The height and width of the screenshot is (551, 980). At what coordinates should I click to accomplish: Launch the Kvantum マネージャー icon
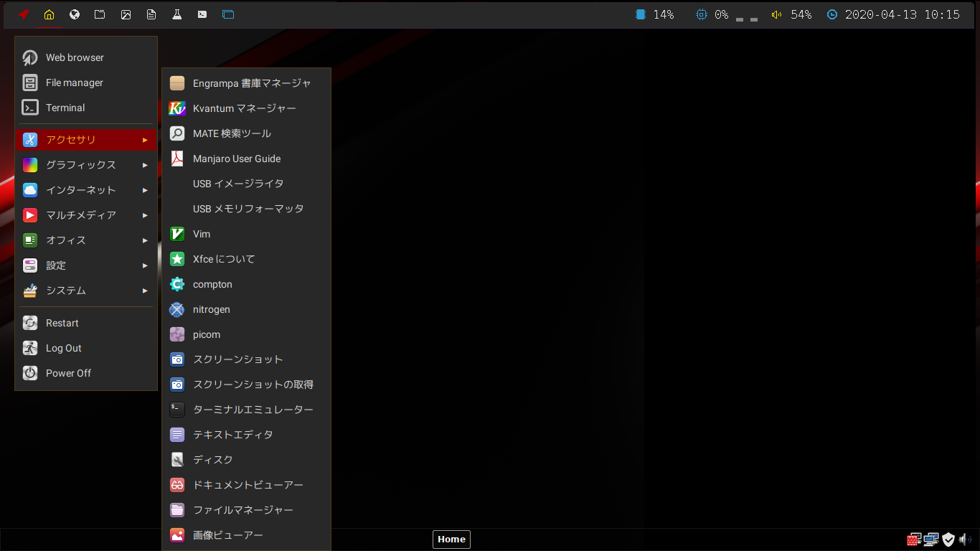177,108
